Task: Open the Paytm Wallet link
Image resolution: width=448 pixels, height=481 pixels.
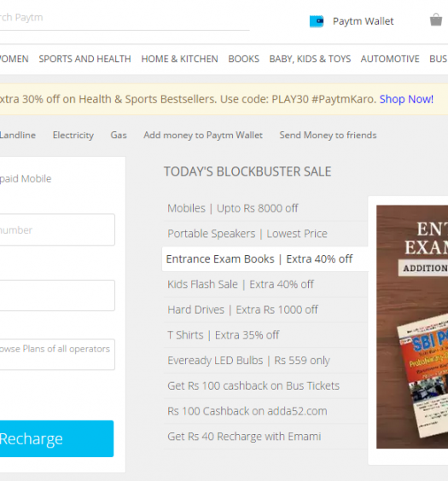Action: [363, 21]
